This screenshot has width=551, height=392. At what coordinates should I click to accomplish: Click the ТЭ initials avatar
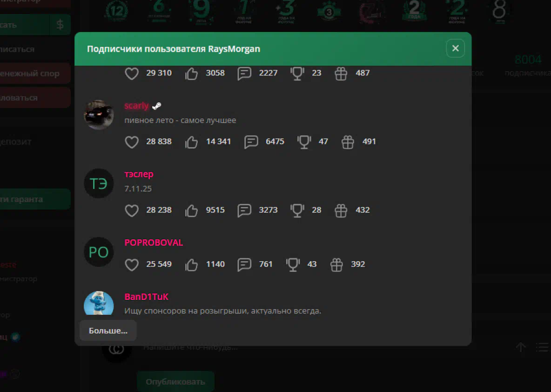click(99, 183)
